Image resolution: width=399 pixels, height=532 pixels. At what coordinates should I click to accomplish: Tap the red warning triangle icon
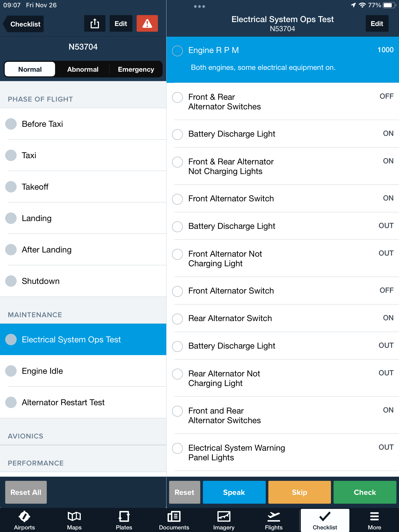147,24
